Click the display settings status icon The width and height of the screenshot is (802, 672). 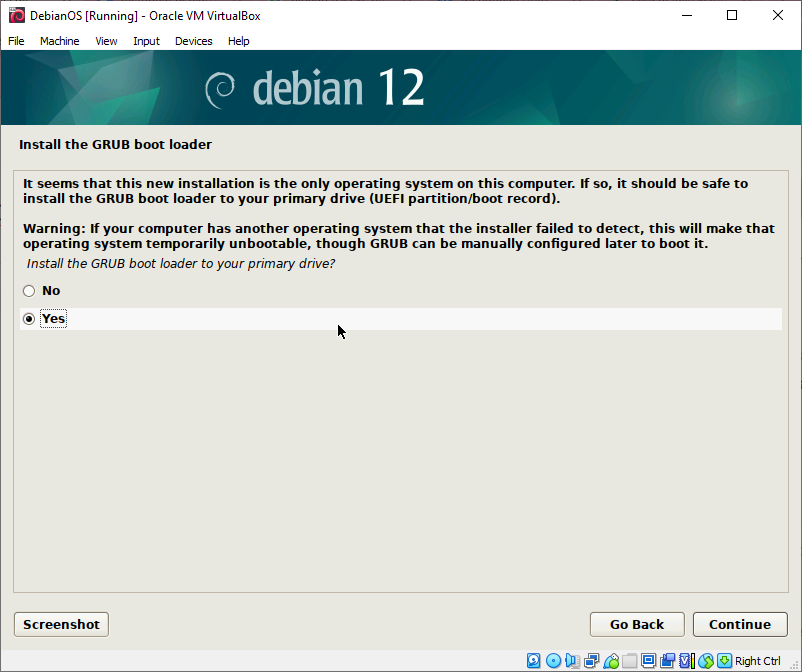click(649, 661)
